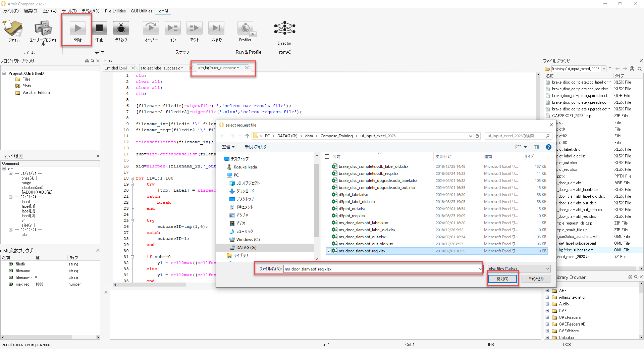Image resolution: width=644 pixels, height=349 pixels.
Task: Tick the select-all checkbox beside 名前 header
Action: [x=327, y=157]
